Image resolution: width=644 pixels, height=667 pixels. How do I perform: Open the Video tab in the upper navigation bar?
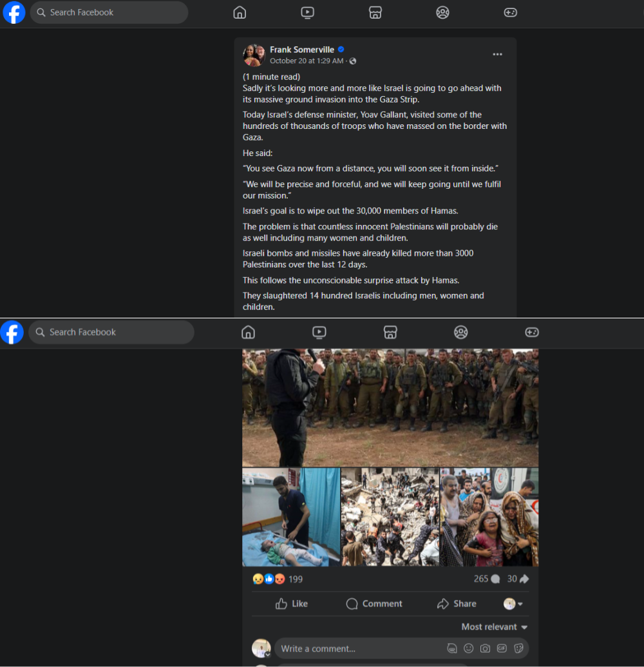pos(307,13)
